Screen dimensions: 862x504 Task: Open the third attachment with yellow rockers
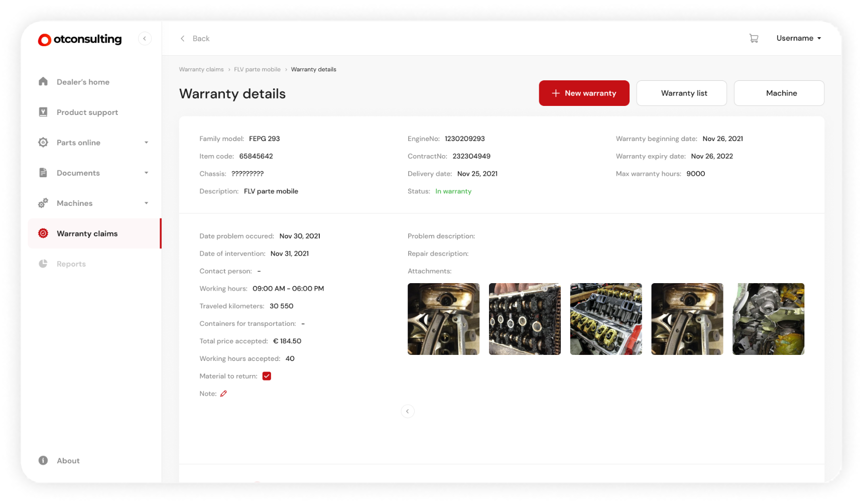[x=606, y=319]
